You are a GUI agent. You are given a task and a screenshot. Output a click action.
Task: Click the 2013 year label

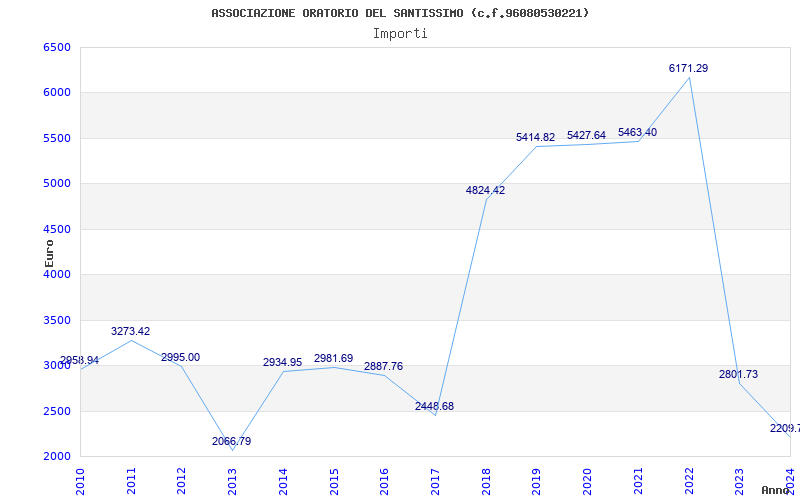coord(232,481)
